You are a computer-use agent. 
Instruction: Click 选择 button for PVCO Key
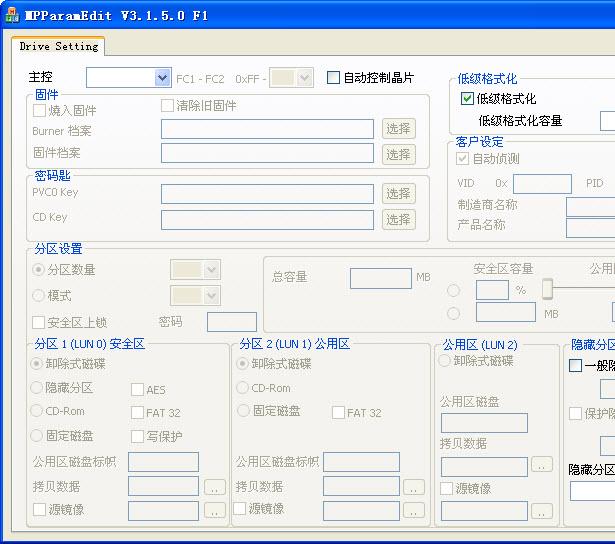click(398, 193)
